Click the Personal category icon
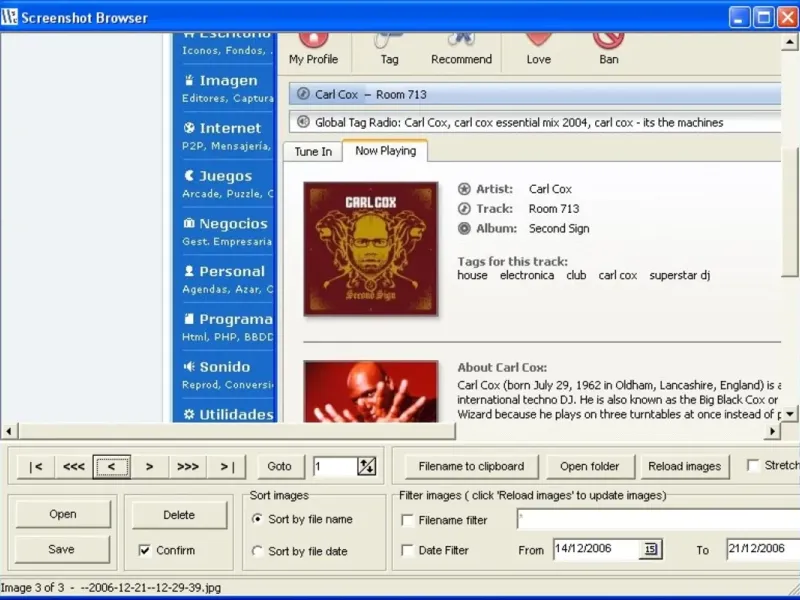This screenshot has height=600, width=800. pos(189,271)
